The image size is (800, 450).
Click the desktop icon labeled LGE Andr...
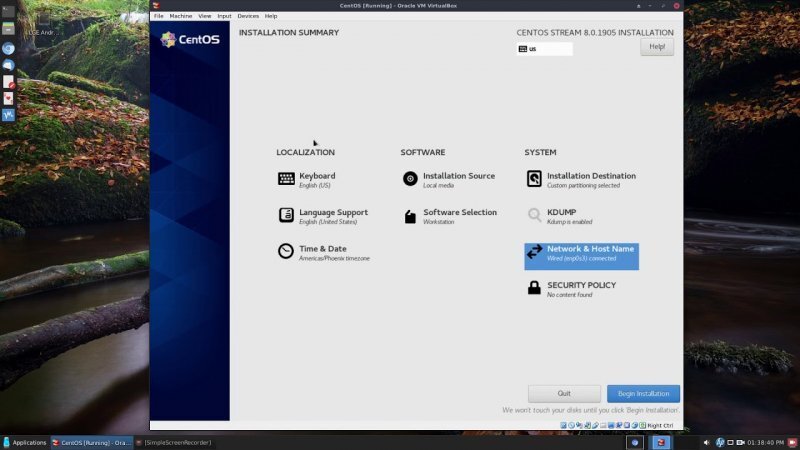point(43,24)
